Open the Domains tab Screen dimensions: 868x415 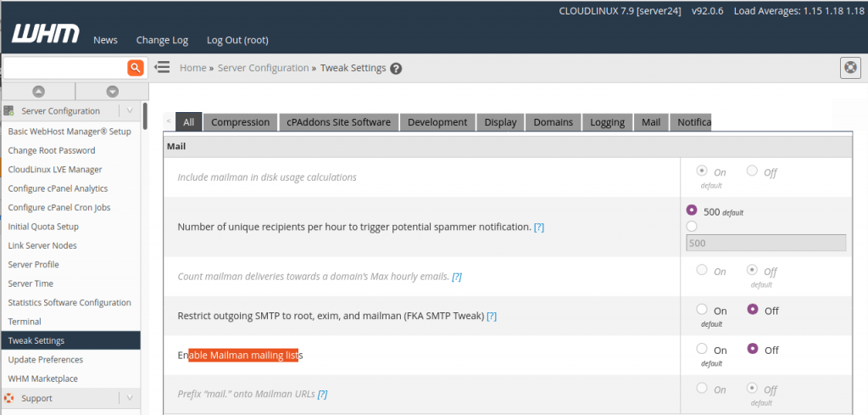pos(553,122)
